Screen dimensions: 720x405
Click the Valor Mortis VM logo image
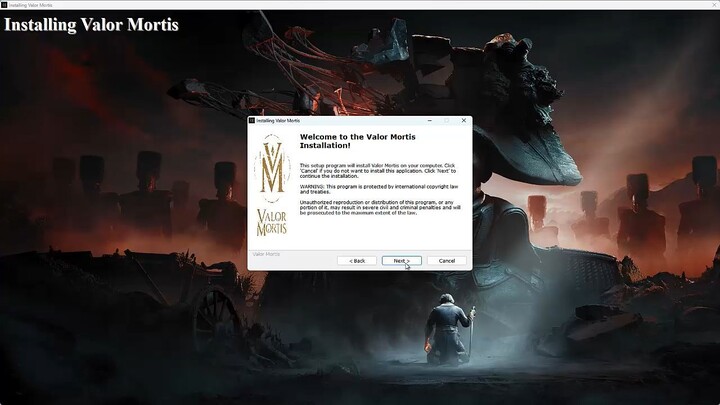[272, 168]
